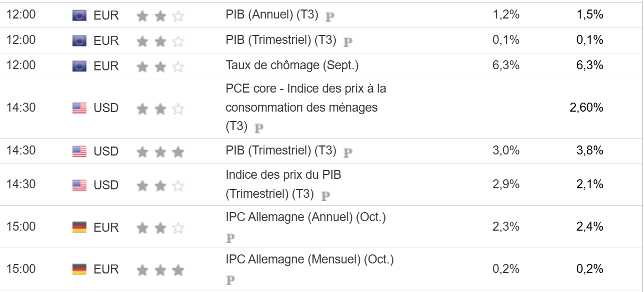Open the IPC Allemagne (Mensuel) (Oct.) event
The width and height of the screenshot is (644, 292).
309,260
